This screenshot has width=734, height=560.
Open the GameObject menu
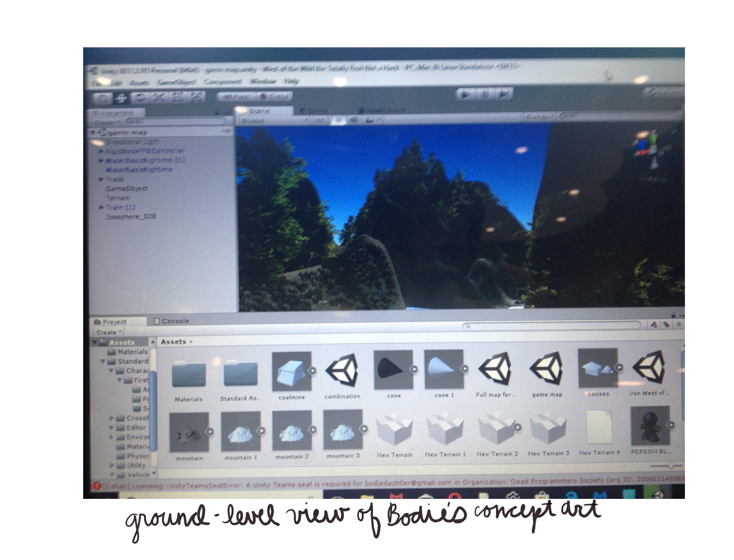[177, 82]
